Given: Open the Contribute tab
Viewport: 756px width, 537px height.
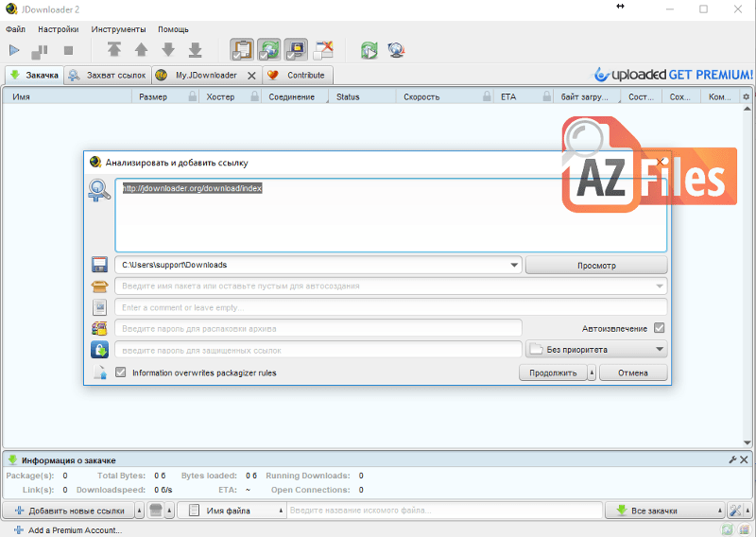Looking at the screenshot, I should [x=298, y=76].
